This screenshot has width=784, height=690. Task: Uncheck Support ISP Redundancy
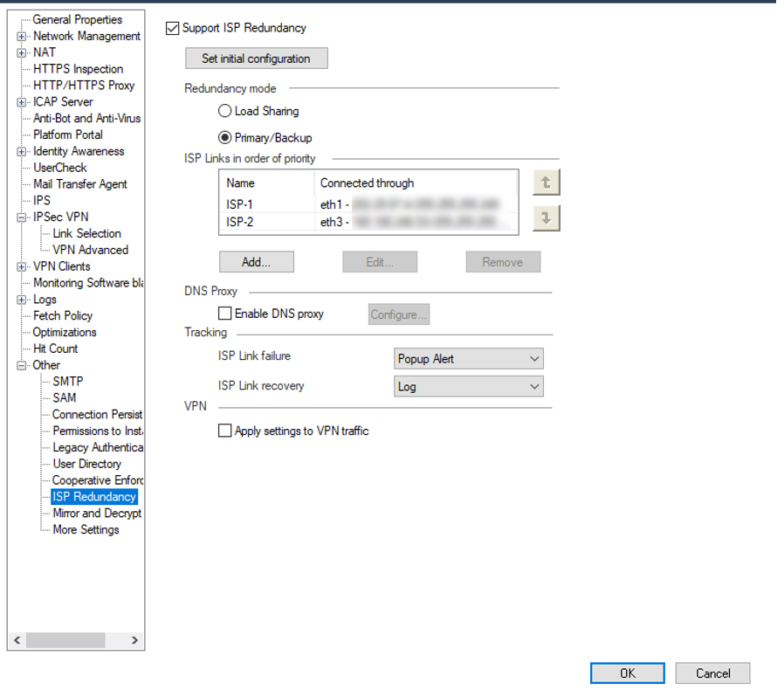coord(172,28)
